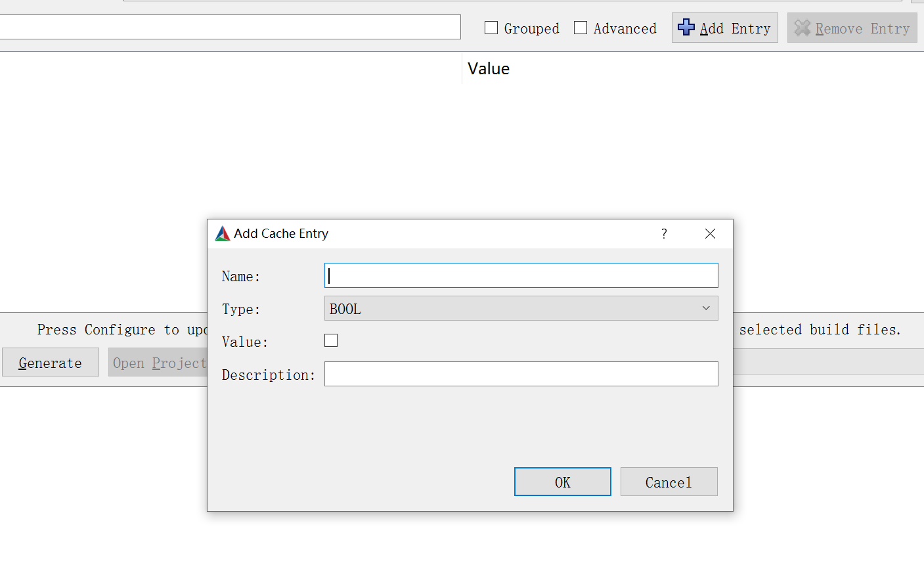Click the Generate button

click(51, 362)
